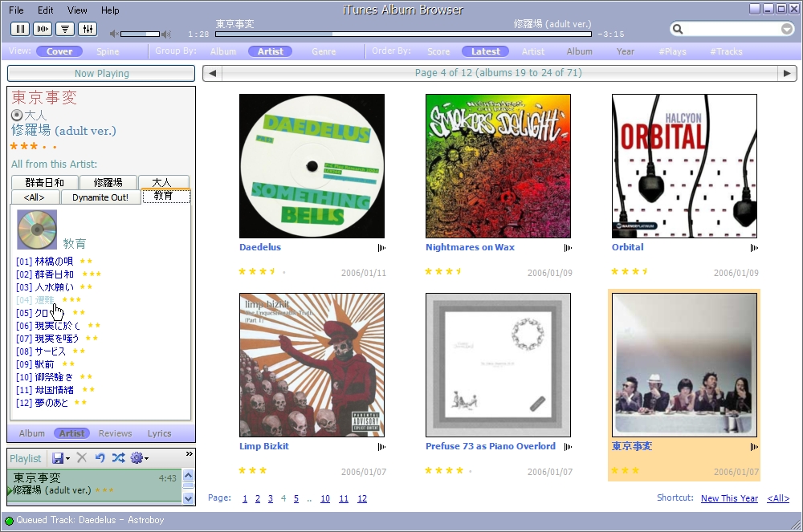Click the search input field
The image size is (803, 532).
732,29
